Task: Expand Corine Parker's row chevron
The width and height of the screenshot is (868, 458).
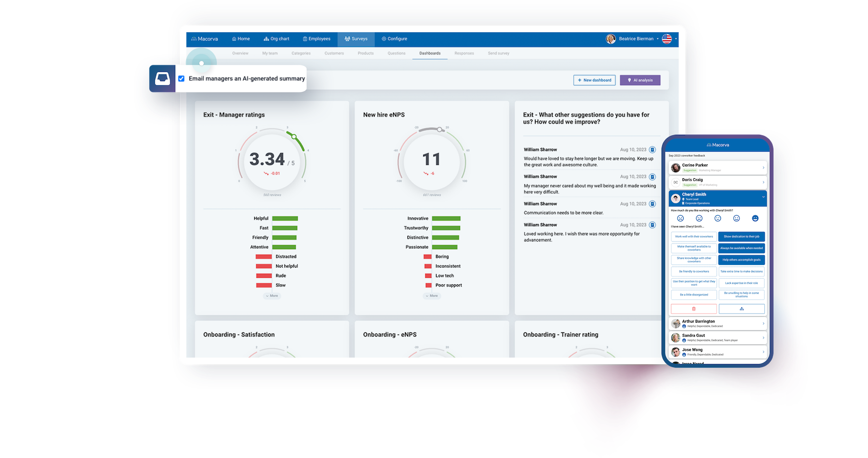Action: coord(764,167)
